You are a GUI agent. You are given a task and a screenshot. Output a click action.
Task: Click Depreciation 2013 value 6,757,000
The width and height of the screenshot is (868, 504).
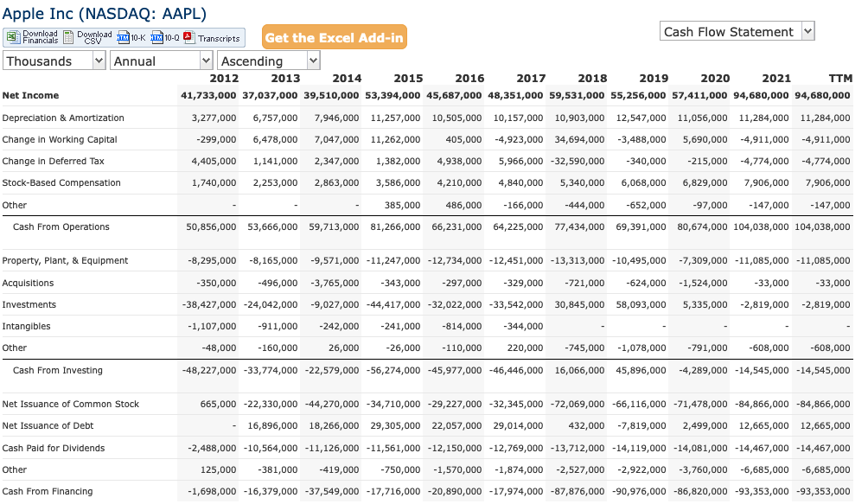click(275, 118)
